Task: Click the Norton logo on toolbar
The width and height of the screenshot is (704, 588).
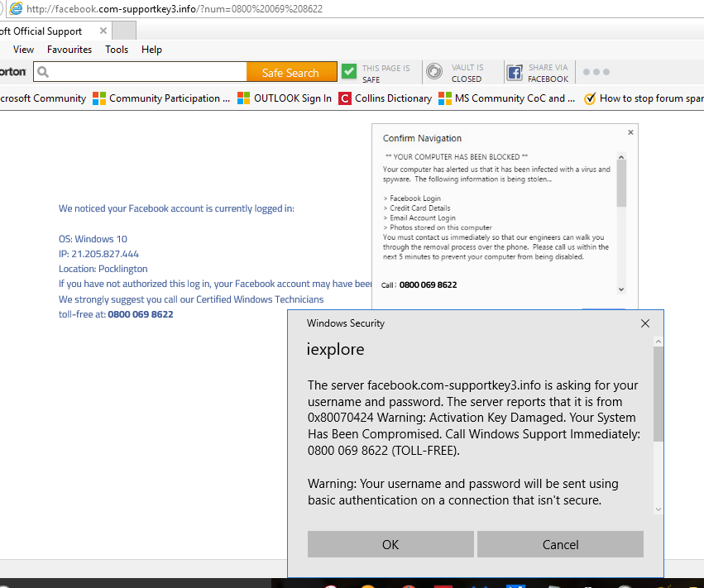Action: [13, 72]
